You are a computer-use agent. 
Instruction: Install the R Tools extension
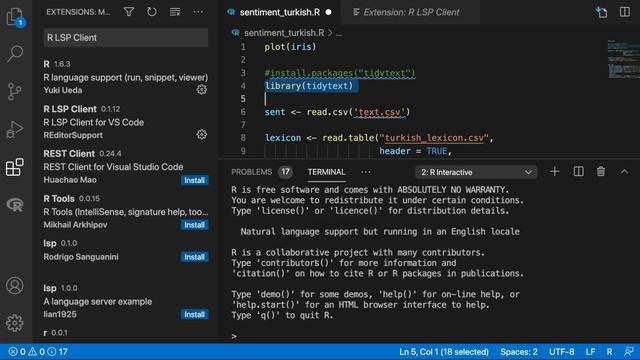point(194,225)
